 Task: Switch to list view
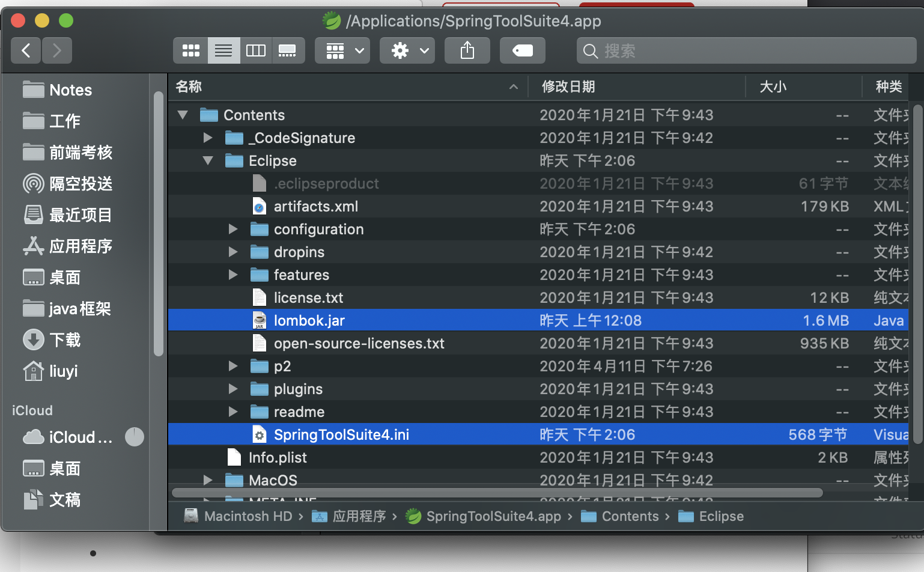click(223, 50)
